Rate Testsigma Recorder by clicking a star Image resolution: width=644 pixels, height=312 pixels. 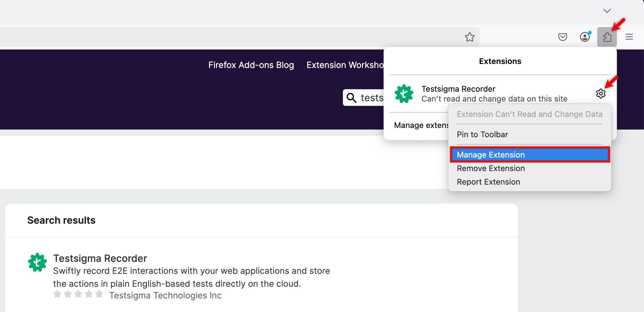pos(78,294)
